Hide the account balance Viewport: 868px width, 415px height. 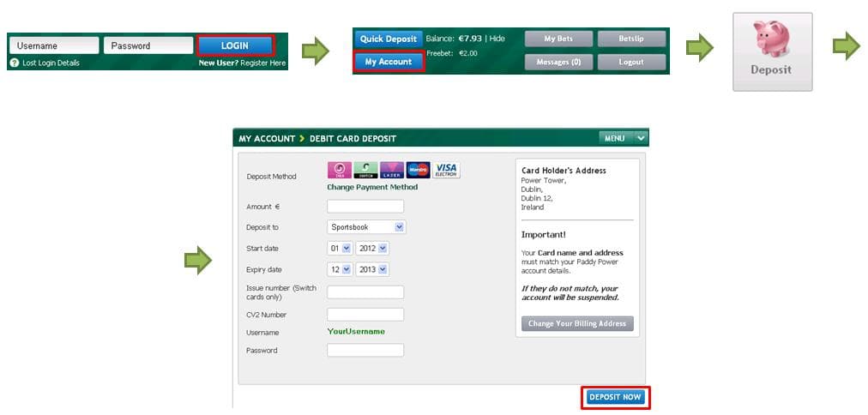coord(497,39)
